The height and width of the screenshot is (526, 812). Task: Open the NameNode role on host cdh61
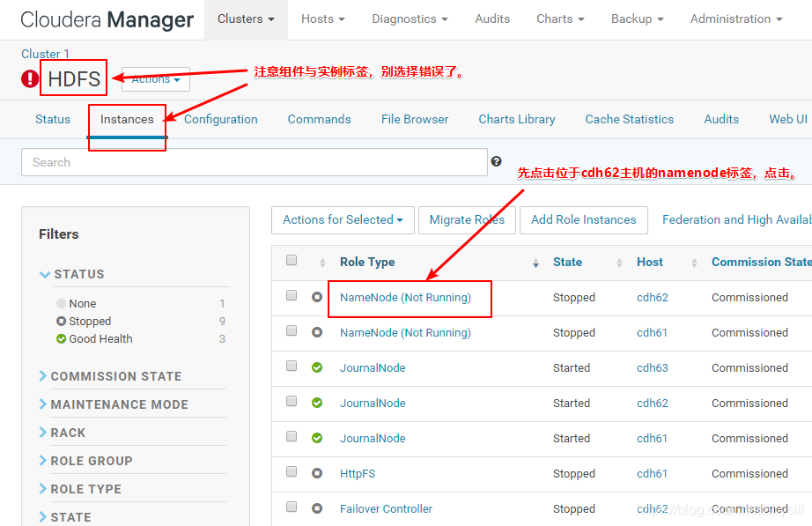coord(405,333)
